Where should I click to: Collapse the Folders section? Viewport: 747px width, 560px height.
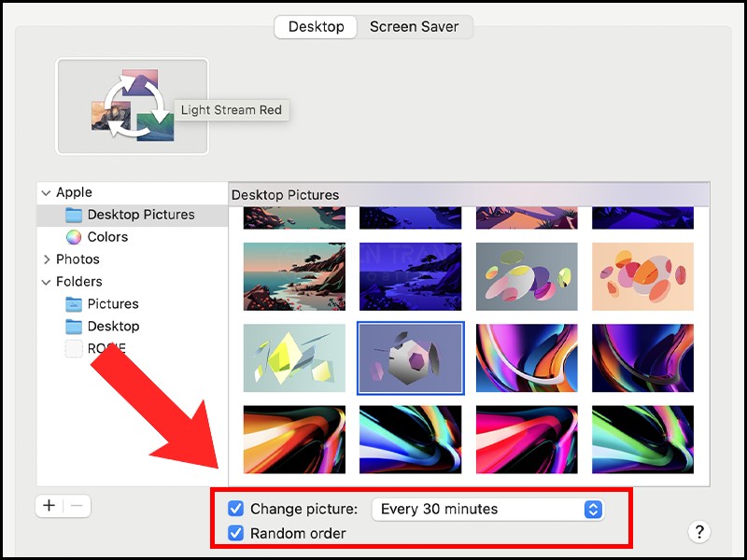click(x=47, y=282)
